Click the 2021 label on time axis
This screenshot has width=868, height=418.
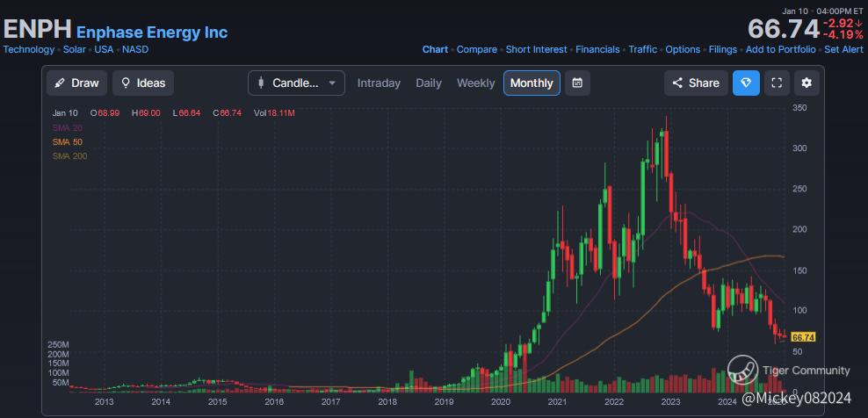[557, 401]
